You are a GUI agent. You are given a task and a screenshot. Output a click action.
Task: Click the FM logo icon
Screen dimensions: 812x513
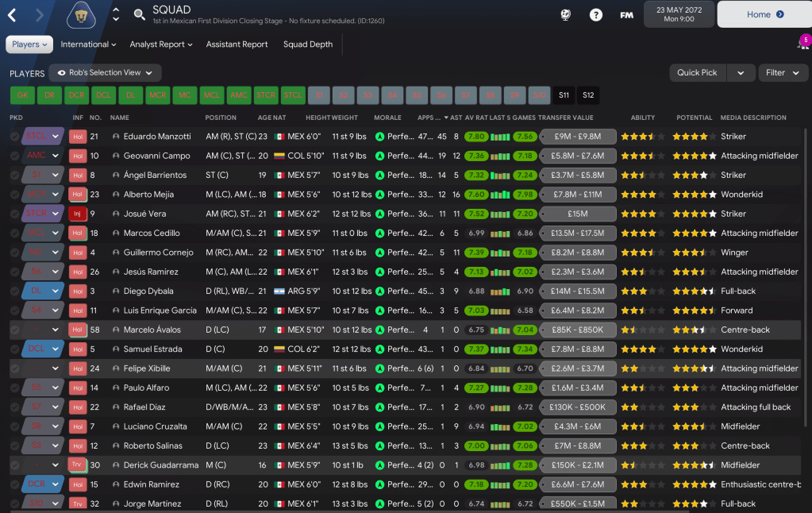coord(626,14)
